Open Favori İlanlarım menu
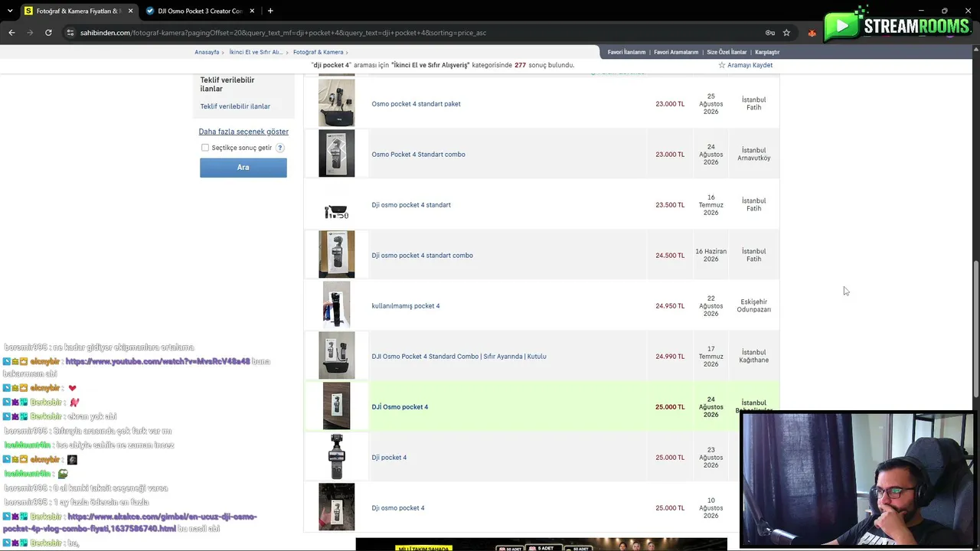Screen dimensions: 980x551 point(626,52)
